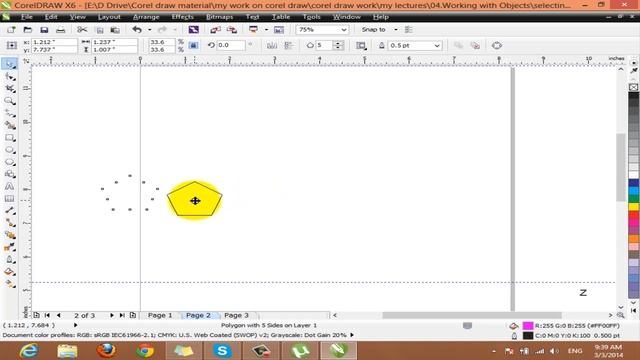Screen dimensions: 640x360
Task: Click the Convert to curves icon
Action: tap(497, 45)
